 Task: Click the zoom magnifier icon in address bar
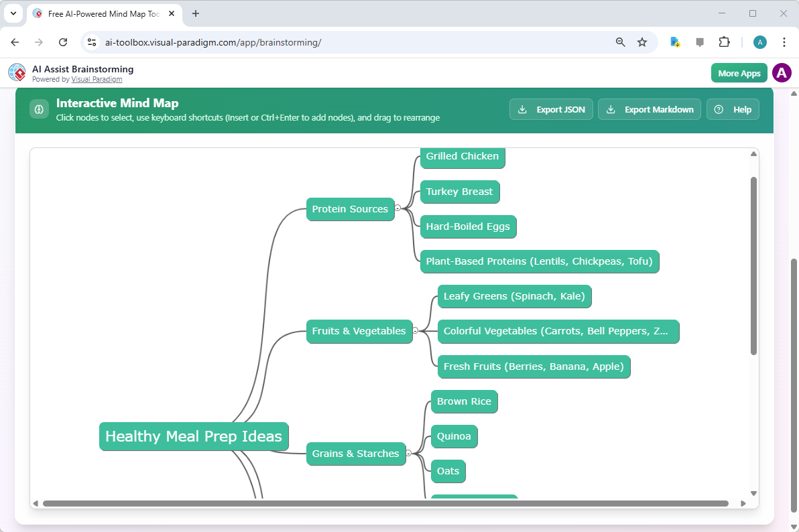[x=620, y=42]
